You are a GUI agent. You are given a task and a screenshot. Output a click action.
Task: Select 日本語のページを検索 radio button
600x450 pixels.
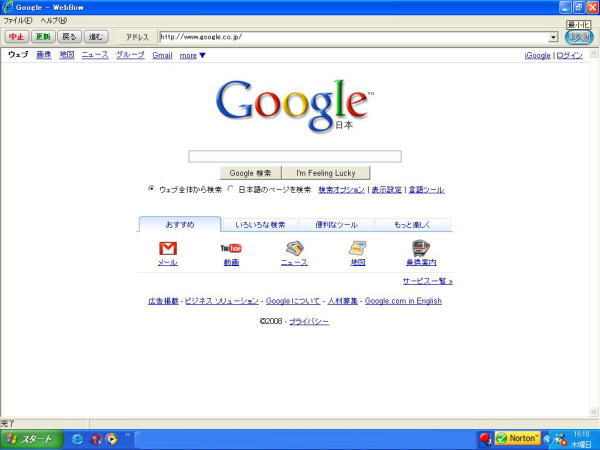coord(230,189)
